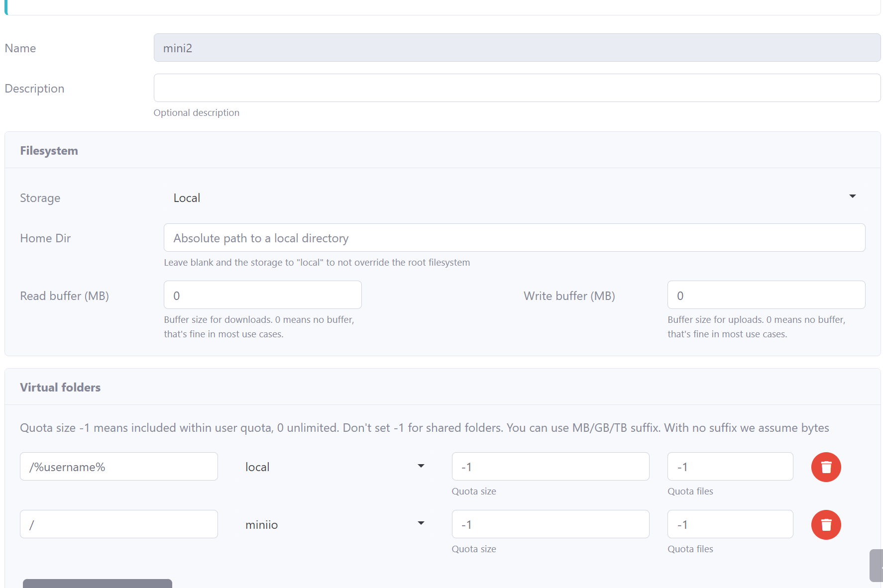This screenshot has height=588, width=883.
Task: Delete the /%username% virtual folder row
Action: click(826, 467)
